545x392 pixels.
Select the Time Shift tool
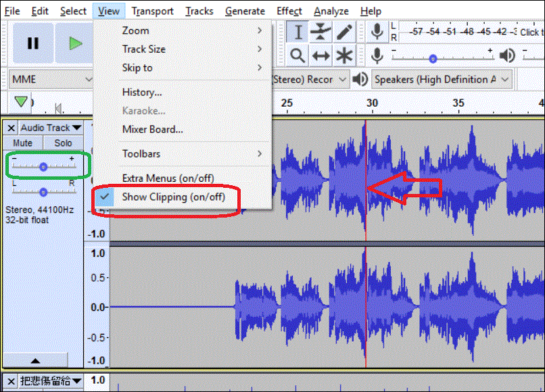click(321, 55)
